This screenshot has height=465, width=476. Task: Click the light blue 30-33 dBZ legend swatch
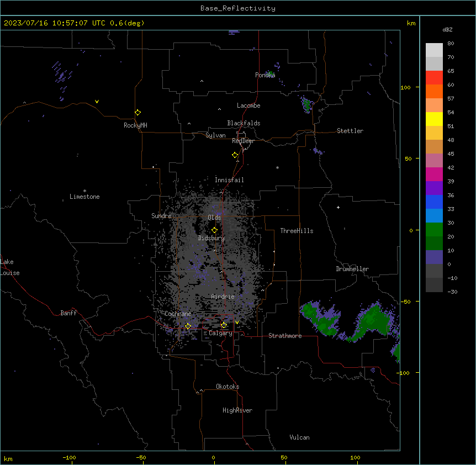(434, 216)
